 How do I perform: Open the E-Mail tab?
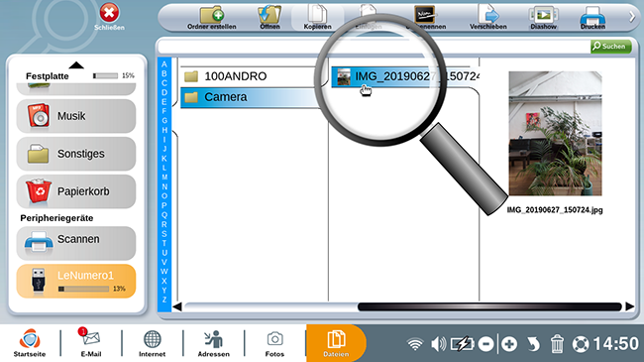(x=91, y=342)
